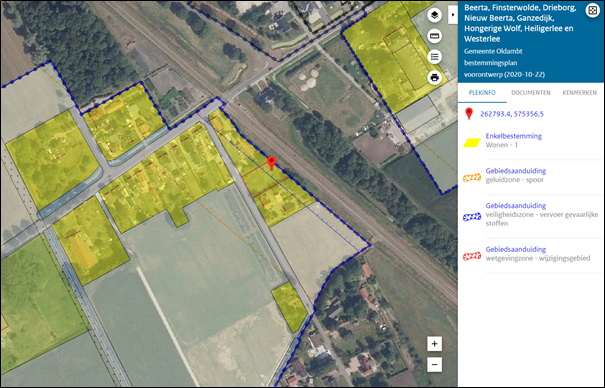Zoom out with the minus button
The image size is (605, 388).
(434, 364)
